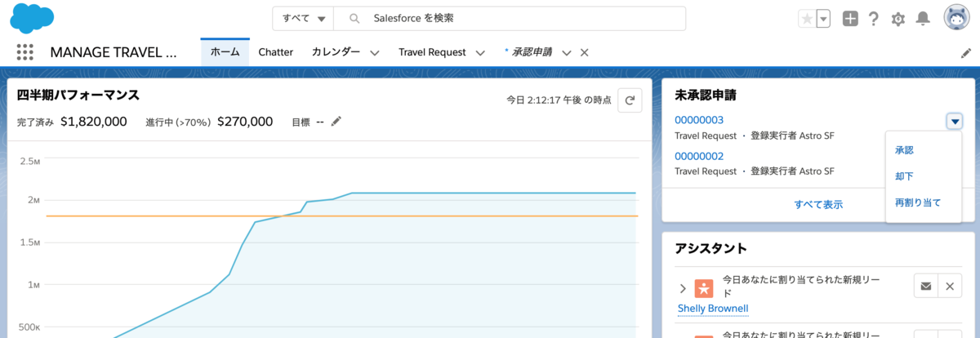
Task: Close the 承認申請 tab
Action: pos(584,52)
